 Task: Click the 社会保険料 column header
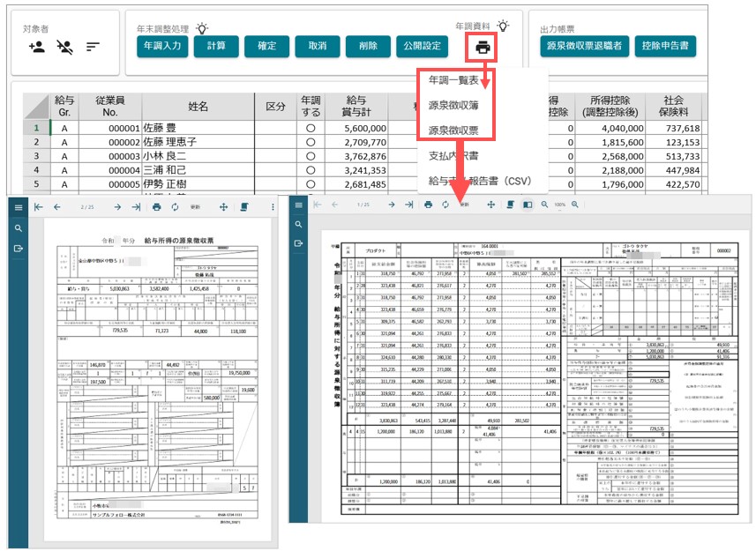(x=673, y=107)
